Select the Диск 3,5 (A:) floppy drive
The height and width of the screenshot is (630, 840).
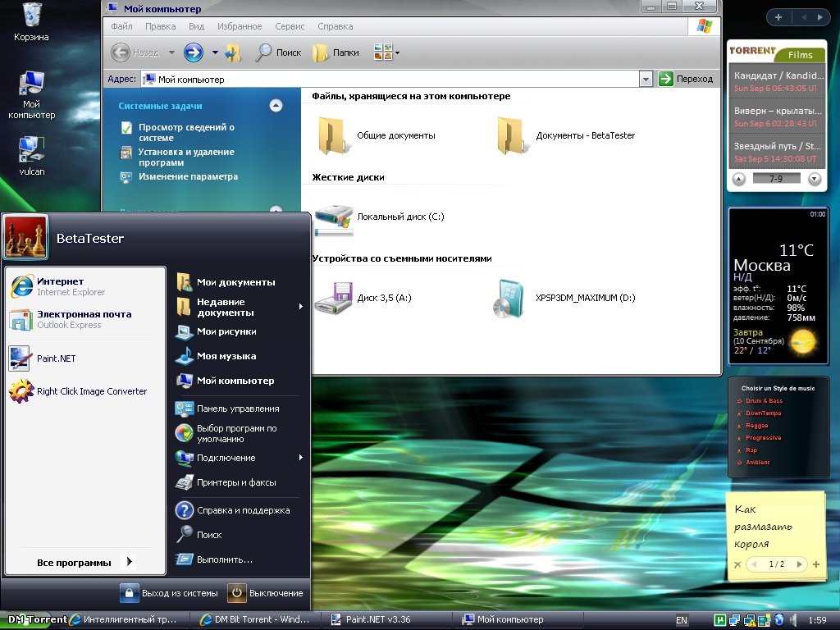pyautogui.click(x=363, y=298)
